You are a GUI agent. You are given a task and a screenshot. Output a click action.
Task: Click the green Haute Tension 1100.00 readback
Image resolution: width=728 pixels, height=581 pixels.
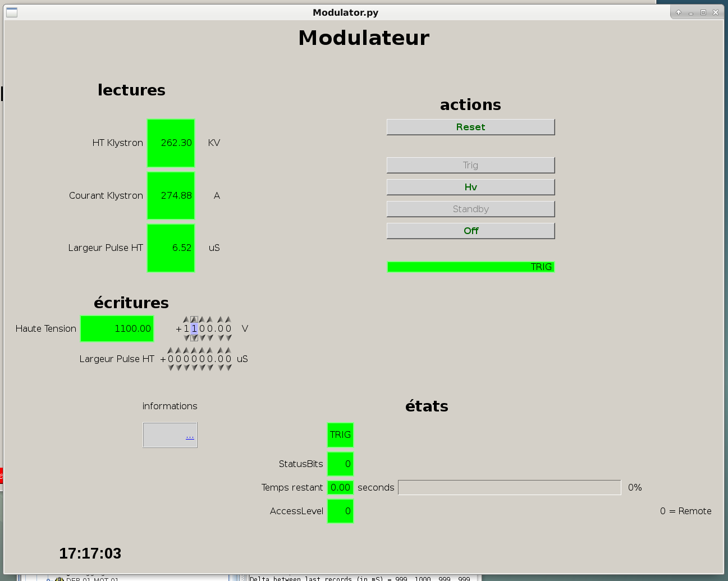pyautogui.click(x=117, y=329)
